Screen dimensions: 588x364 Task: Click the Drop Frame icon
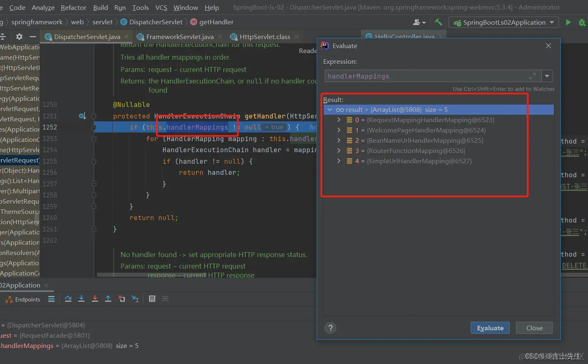coord(122,299)
